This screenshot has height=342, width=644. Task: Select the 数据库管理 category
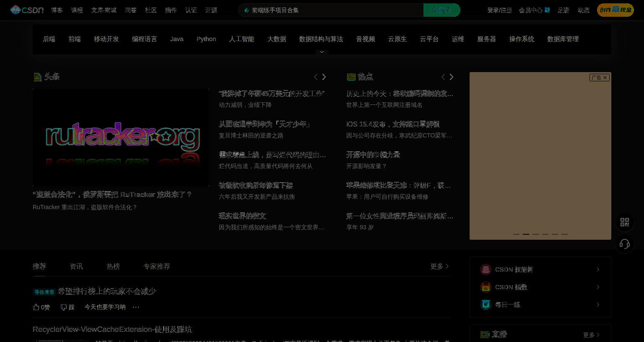point(563,39)
